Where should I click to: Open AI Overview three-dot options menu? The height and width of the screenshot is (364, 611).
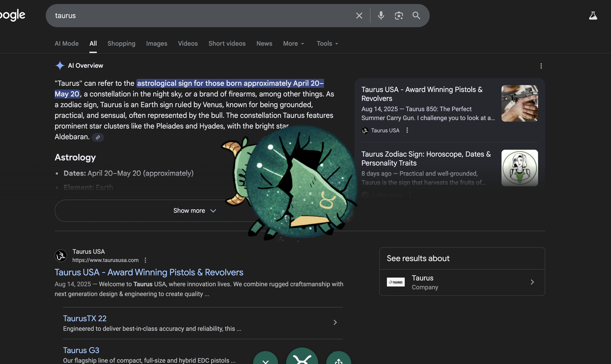click(x=541, y=66)
